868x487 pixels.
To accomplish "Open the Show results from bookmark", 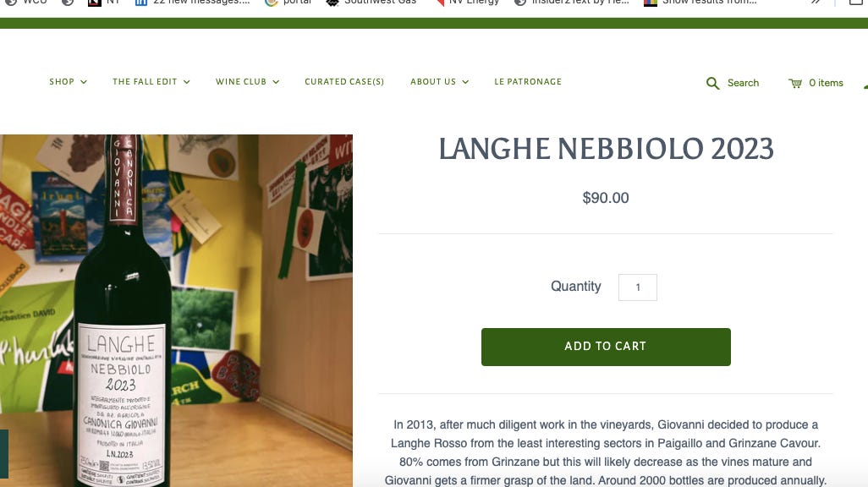I will point(700,3).
